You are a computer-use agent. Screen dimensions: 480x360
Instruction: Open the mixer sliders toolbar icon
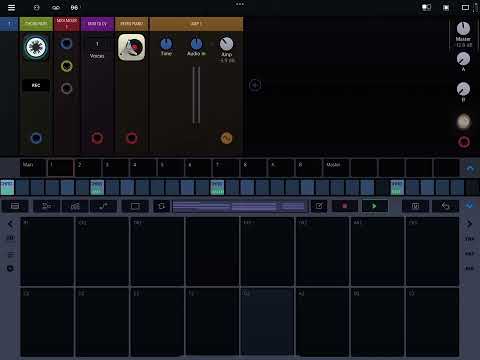coord(46,206)
